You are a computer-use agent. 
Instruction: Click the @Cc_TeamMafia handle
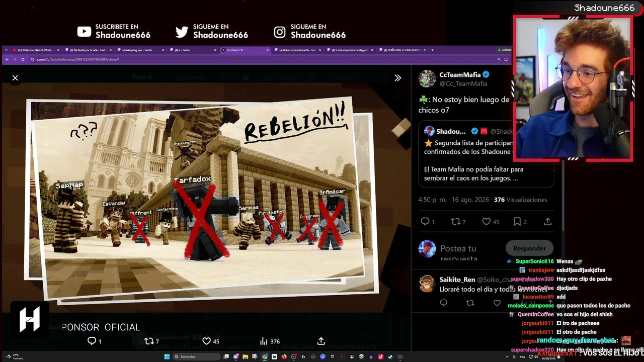(x=463, y=83)
